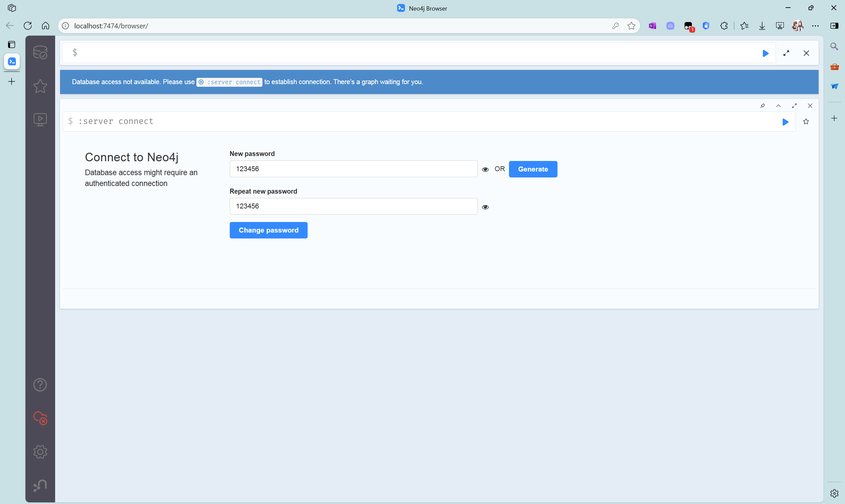The image size is (845, 504).
Task: Open the Extensions puzzle icon
Action: (724, 26)
